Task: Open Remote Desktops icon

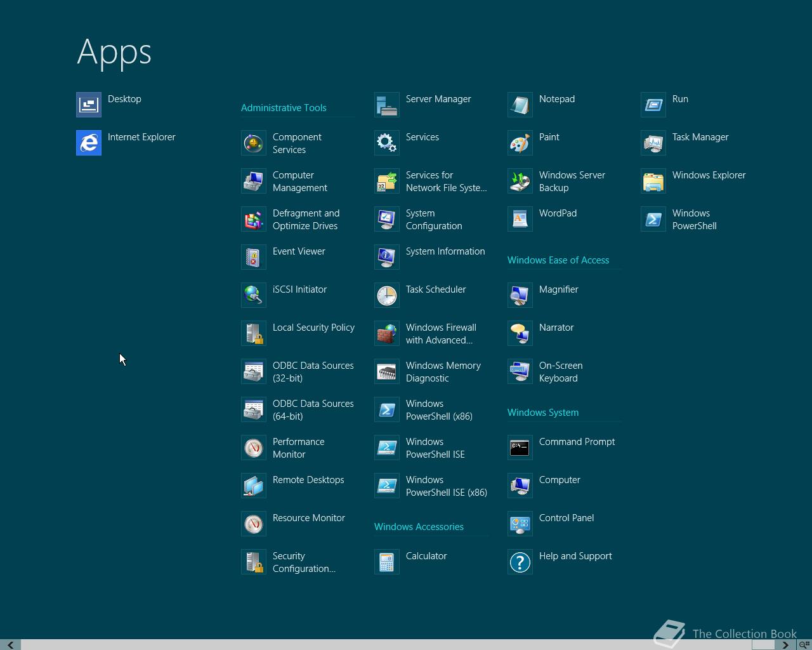Action: (x=254, y=486)
